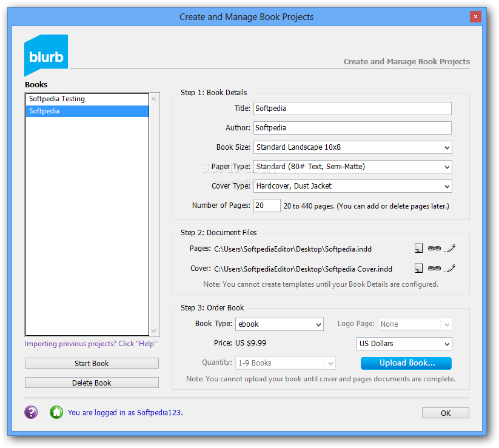499x448 pixels.
Task: Click the Title input field
Action: [353, 109]
